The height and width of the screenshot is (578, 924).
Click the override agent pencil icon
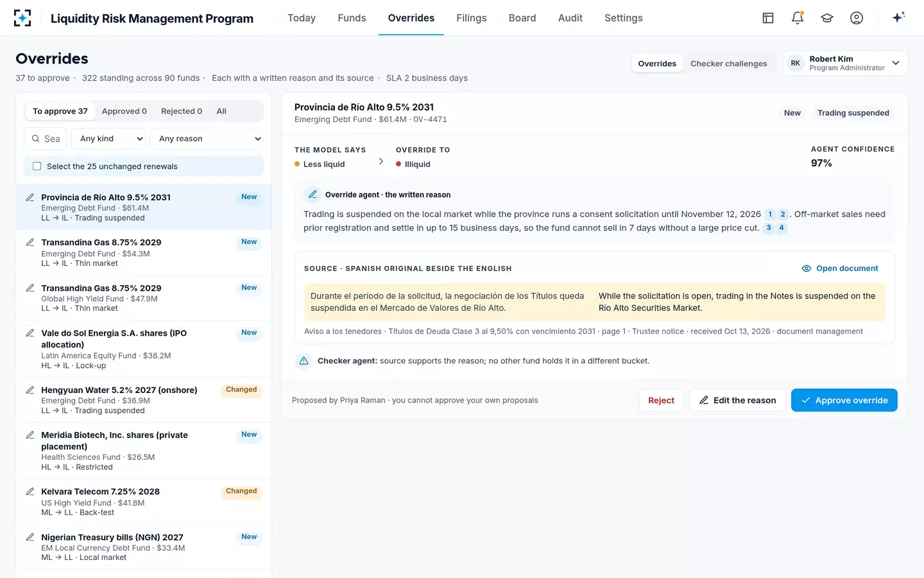[312, 195]
